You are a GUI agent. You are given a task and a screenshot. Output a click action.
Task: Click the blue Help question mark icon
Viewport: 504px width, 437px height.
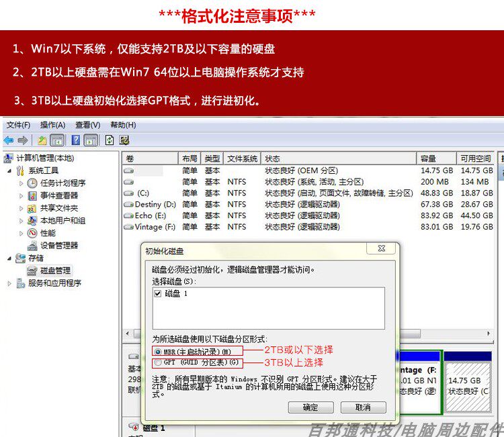(75, 140)
